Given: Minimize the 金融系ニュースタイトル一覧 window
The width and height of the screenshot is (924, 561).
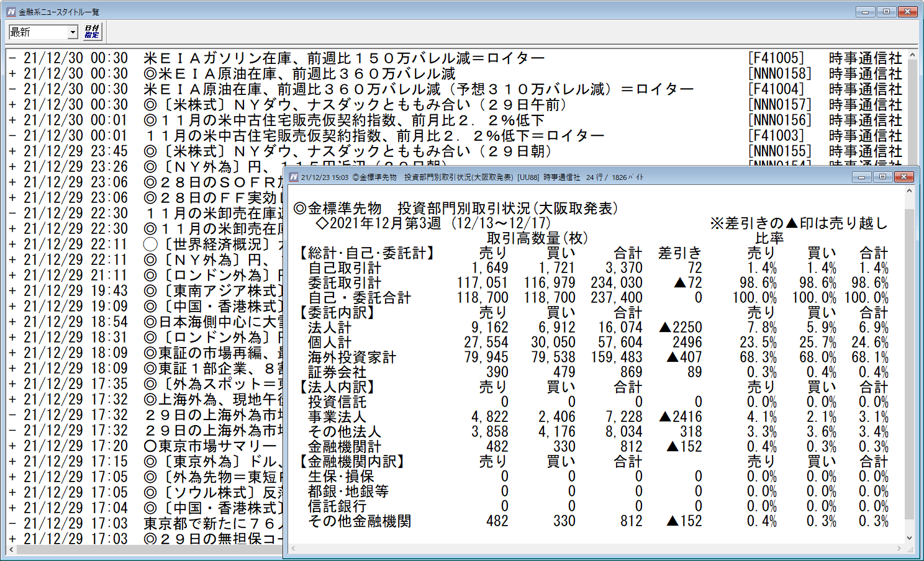Looking at the screenshot, I should 865,12.
